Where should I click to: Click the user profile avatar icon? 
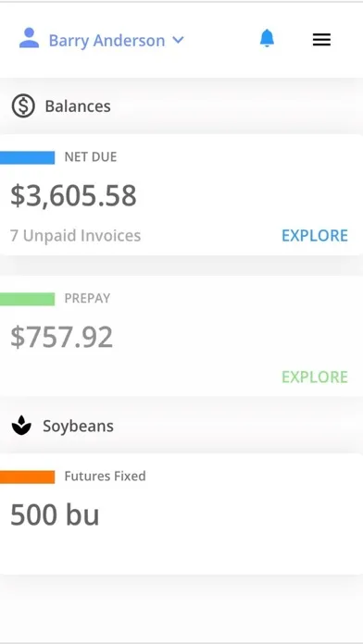[30, 38]
